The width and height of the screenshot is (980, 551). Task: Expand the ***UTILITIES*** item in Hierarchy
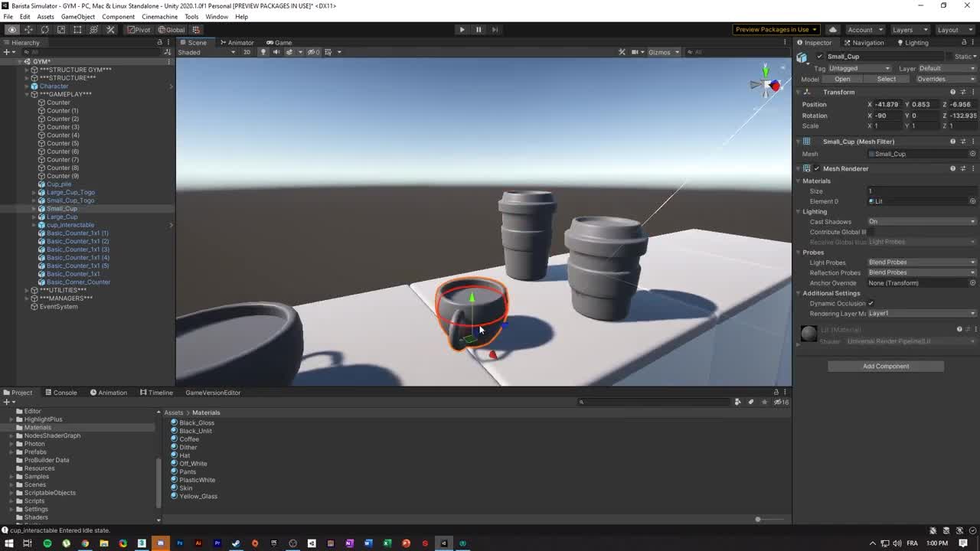27,291
